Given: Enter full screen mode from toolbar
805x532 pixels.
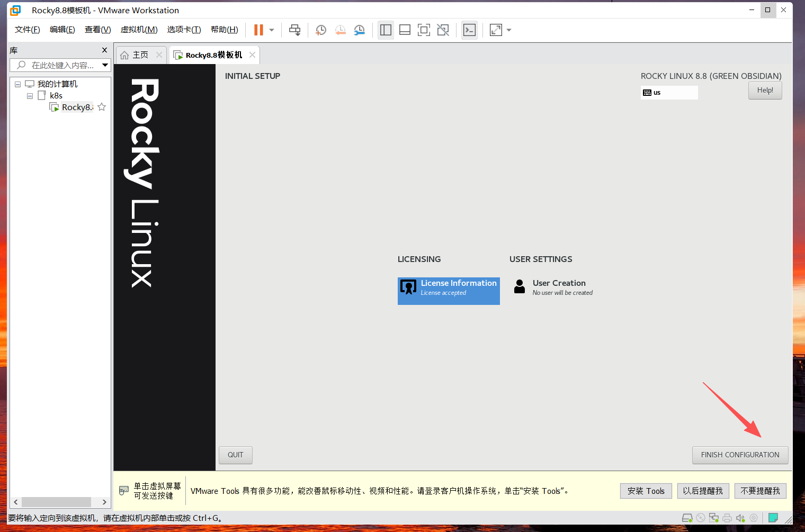Looking at the screenshot, I should (424, 30).
